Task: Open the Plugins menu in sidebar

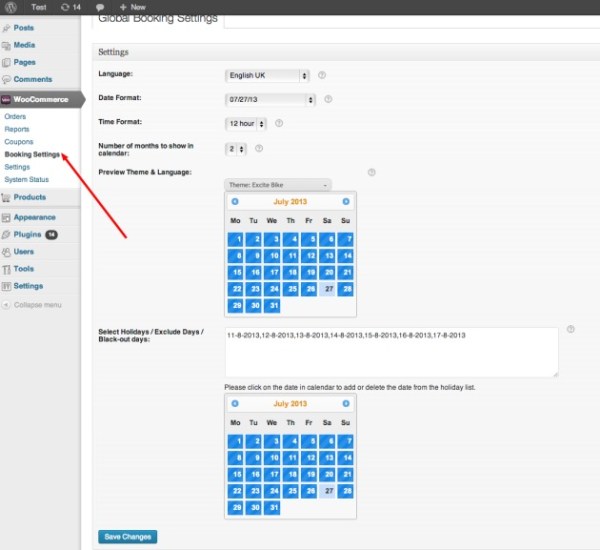Action: (x=28, y=234)
